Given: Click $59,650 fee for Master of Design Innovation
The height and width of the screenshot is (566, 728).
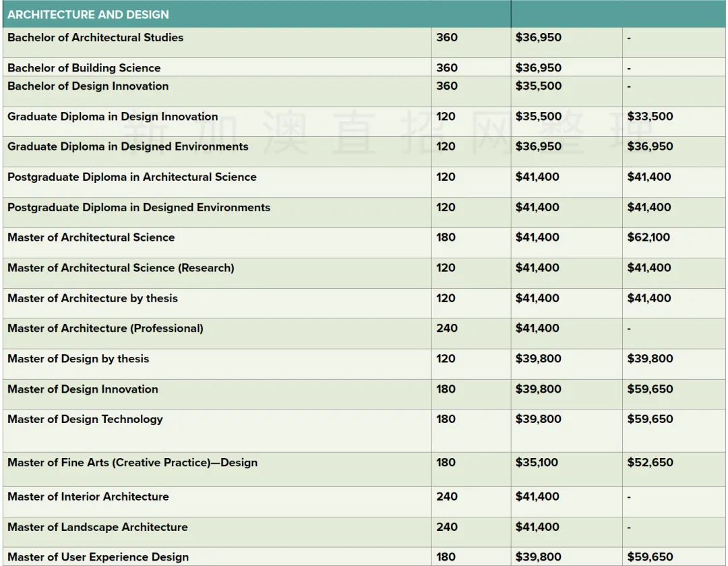Looking at the screenshot, I should pos(650,389).
